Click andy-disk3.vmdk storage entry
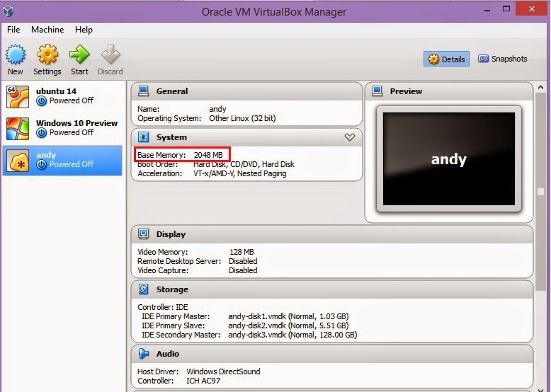 (292, 335)
